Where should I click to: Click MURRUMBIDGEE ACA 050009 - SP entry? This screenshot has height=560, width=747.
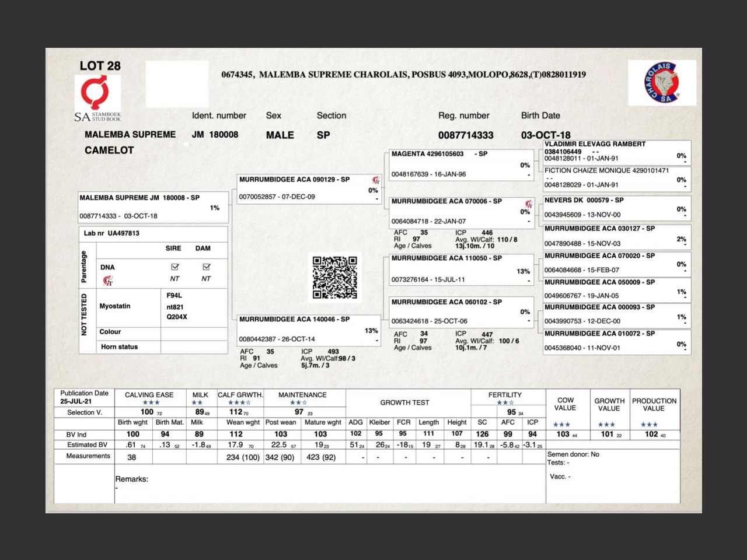pos(617,289)
